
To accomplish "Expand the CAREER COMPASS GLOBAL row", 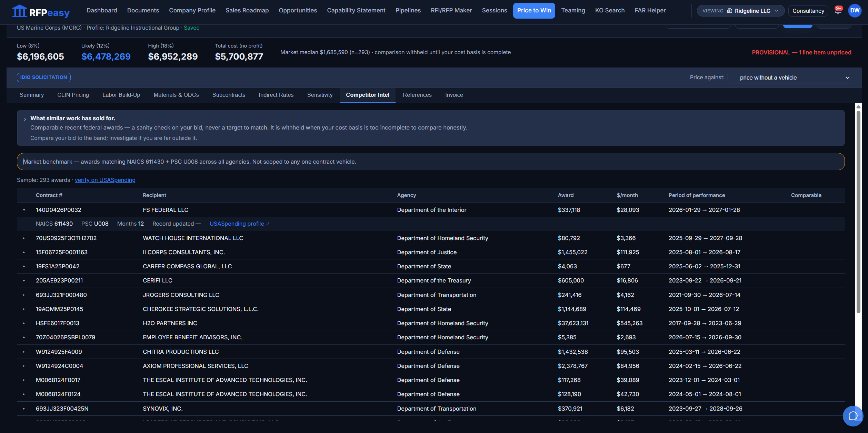I will pyautogui.click(x=24, y=267).
